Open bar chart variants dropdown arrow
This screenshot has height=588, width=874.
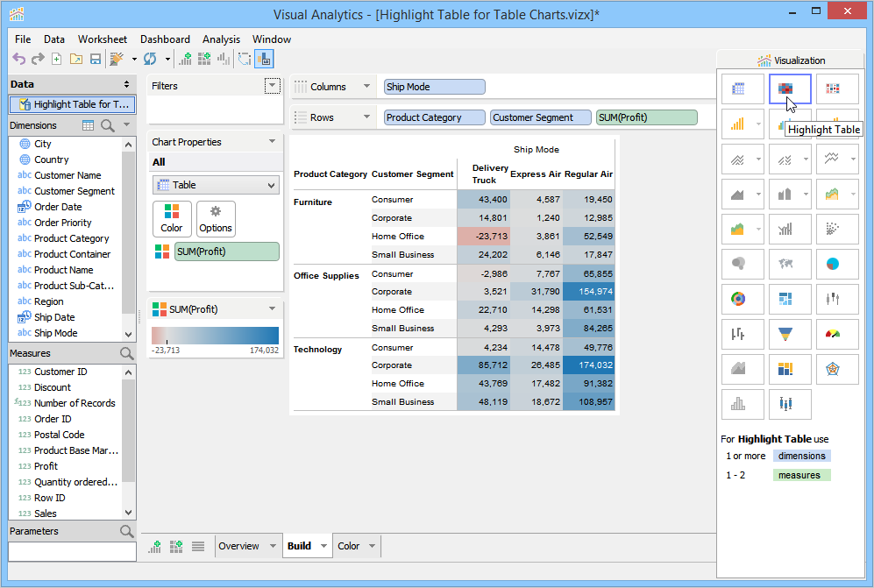tap(758, 124)
